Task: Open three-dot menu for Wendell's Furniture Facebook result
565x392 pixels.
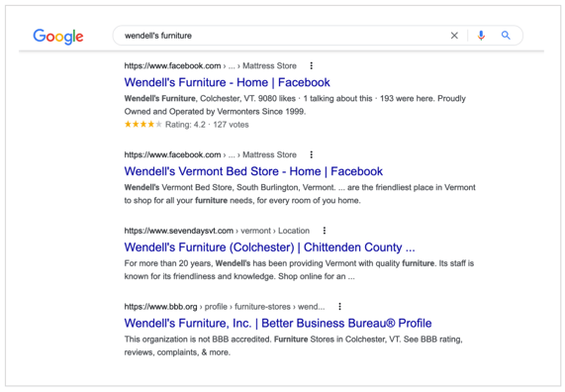Action: (312, 65)
